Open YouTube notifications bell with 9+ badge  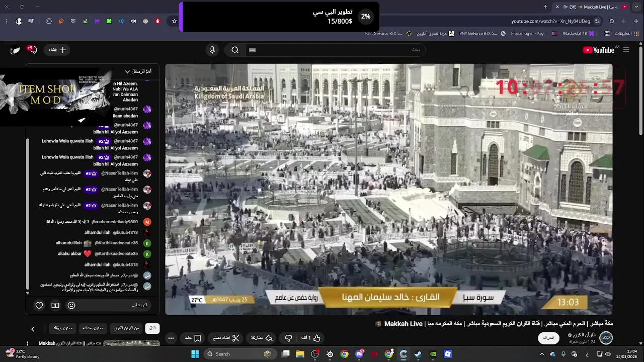pyautogui.click(x=33, y=50)
